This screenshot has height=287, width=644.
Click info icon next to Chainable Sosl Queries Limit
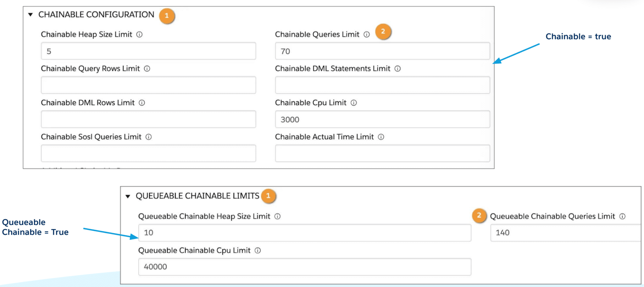tap(149, 137)
